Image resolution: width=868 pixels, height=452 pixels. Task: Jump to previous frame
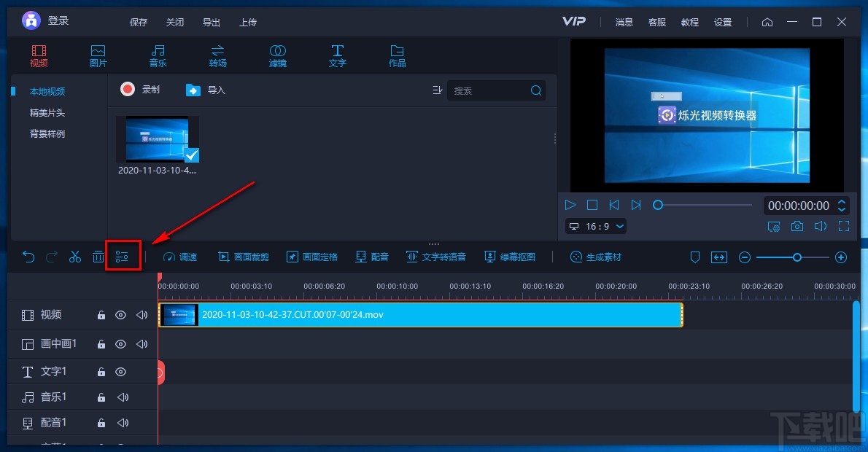point(614,205)
